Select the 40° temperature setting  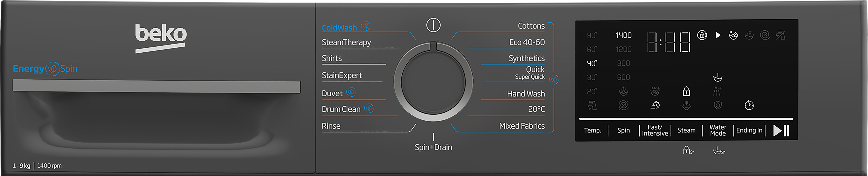592,63
